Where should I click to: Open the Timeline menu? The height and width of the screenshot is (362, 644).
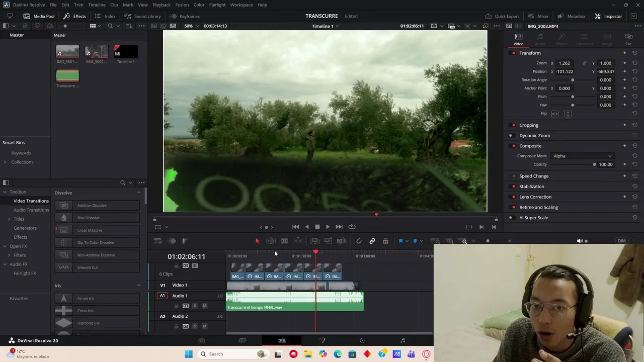point(97,5)
